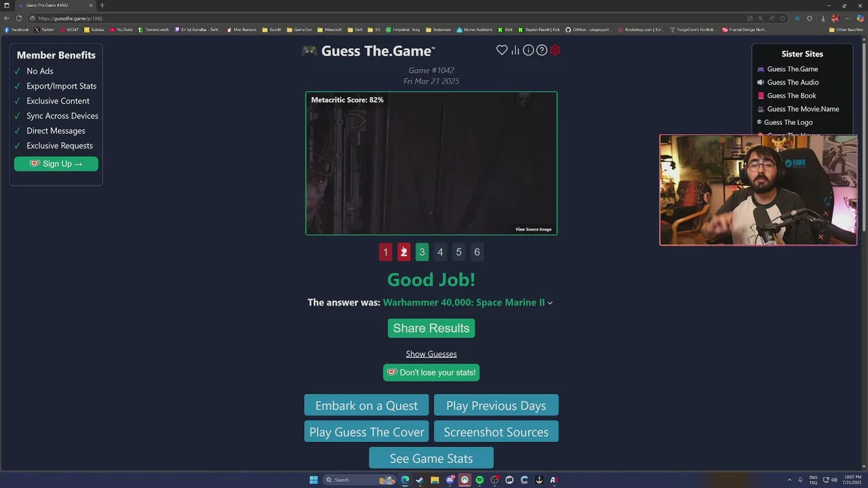The height and width of the screenshot is (488, 868).
Task: Select screenshot number 4
Action: (440, 252)
